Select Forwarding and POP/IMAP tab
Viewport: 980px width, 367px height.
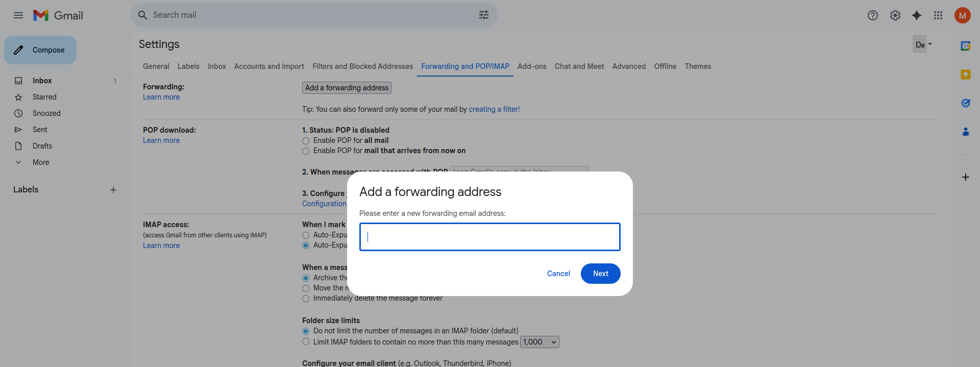(x=465, y=66)
